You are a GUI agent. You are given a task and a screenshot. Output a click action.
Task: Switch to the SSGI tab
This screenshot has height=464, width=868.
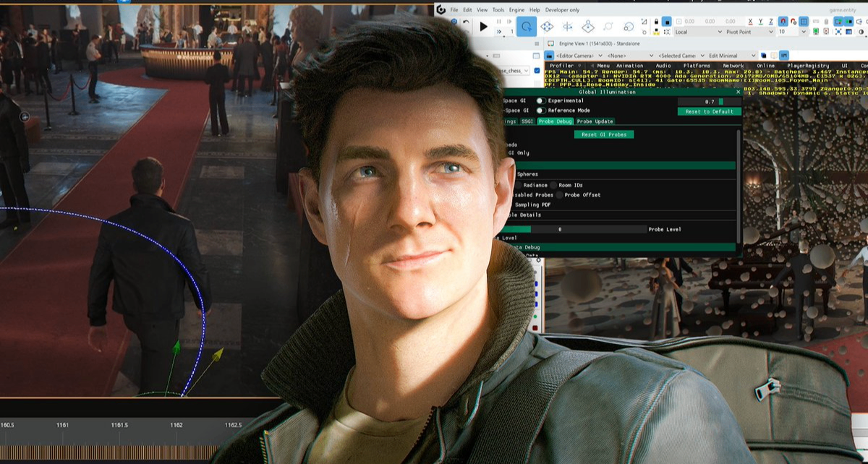527,121
